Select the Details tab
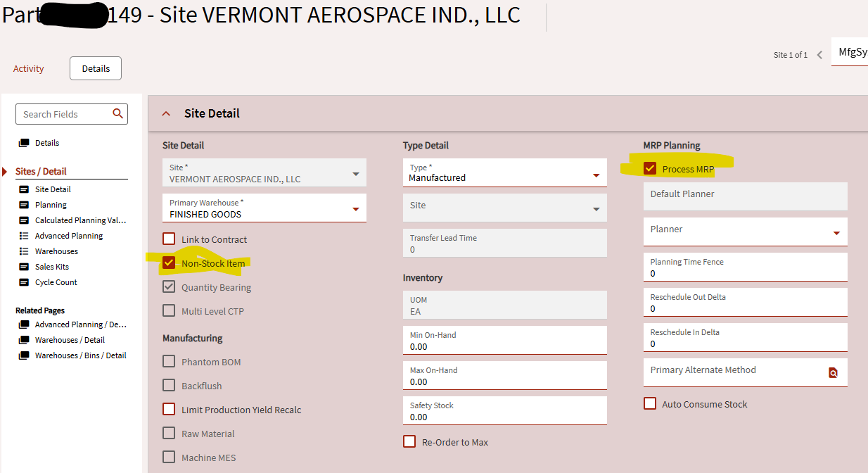868x473 pixels. pyautogui.click(x=96, y=68)
